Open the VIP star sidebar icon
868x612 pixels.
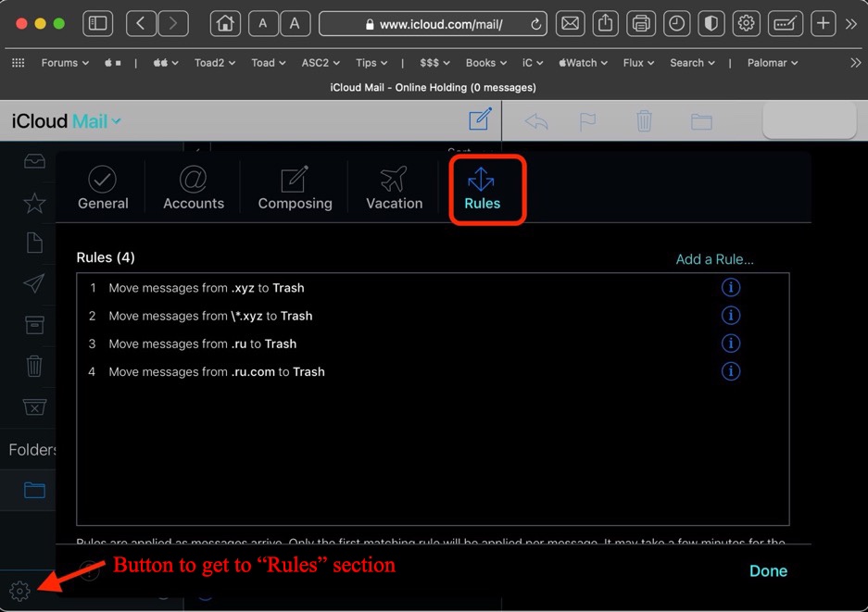click(34, 203)
